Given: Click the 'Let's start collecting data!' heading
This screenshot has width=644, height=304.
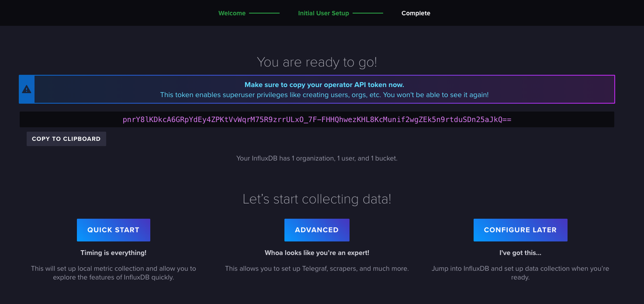Looking at the screenshot, I should point(317,199).
